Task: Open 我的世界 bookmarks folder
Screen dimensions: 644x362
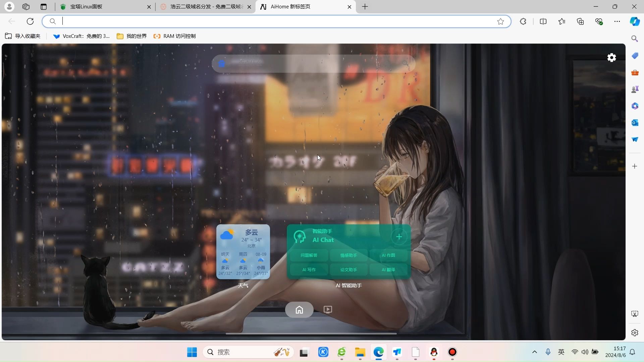Action: pos(131,36)
